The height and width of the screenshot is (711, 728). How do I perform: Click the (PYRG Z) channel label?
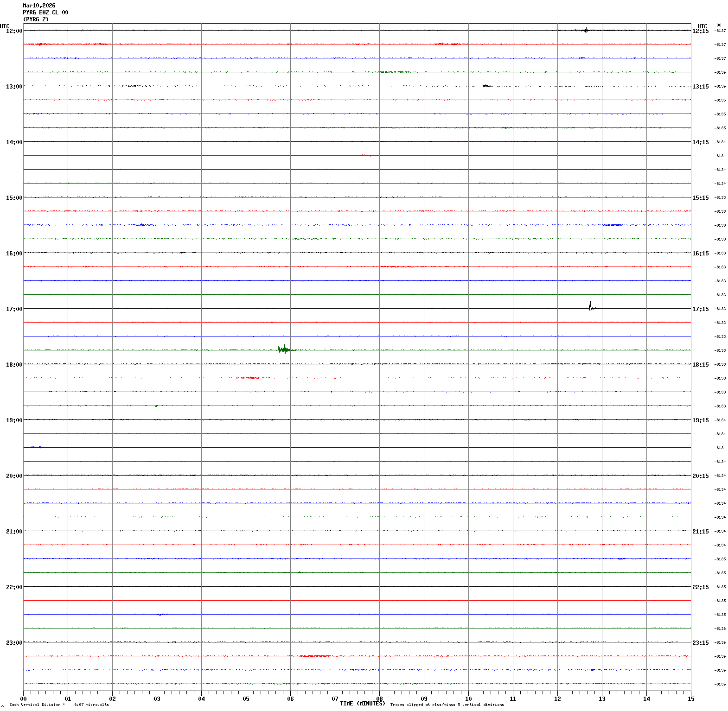click(x=36, y=19)
